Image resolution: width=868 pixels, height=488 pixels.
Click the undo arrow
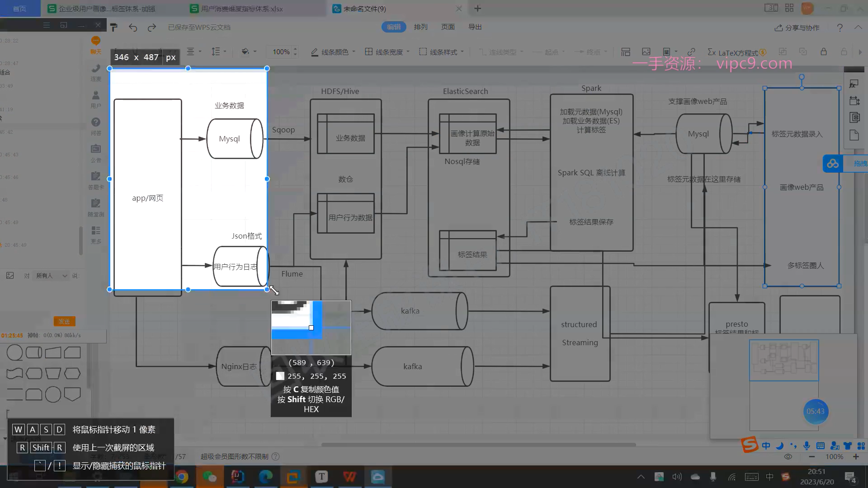tap(132, 28)
